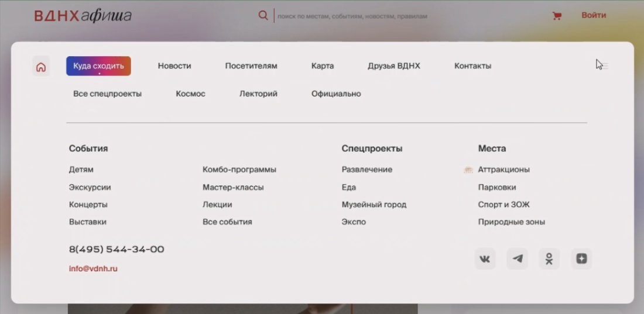The image size is (644, 314).
Task: Open the Природные зоны link
Action: [512, 222]
